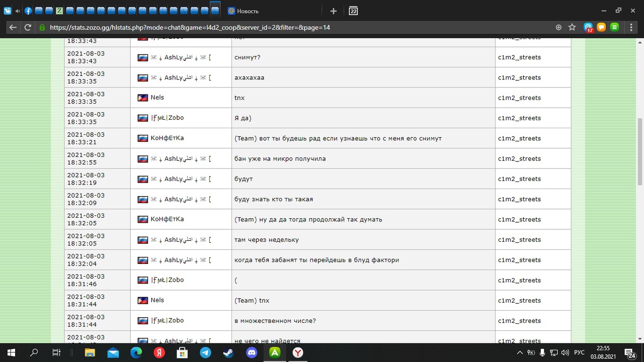Open the new tab plus button

[x=333, y=11]
